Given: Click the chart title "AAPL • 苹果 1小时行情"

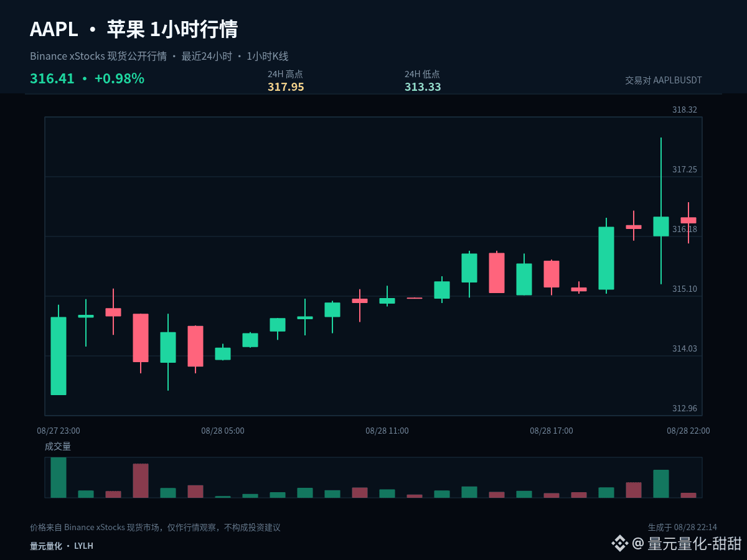Looking at the screenshot, I should pyautogui.click(x=134, y=29).
